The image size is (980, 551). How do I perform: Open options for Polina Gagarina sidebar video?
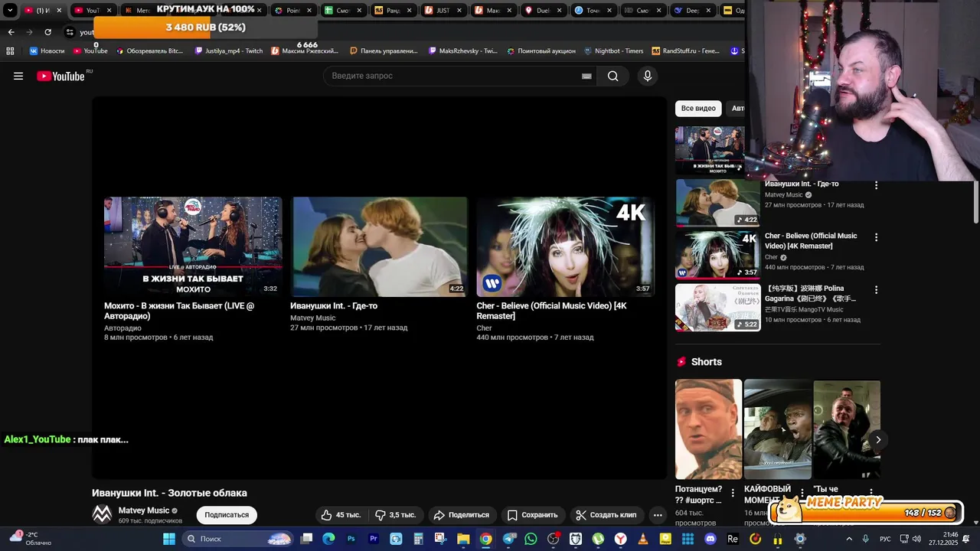876,290
